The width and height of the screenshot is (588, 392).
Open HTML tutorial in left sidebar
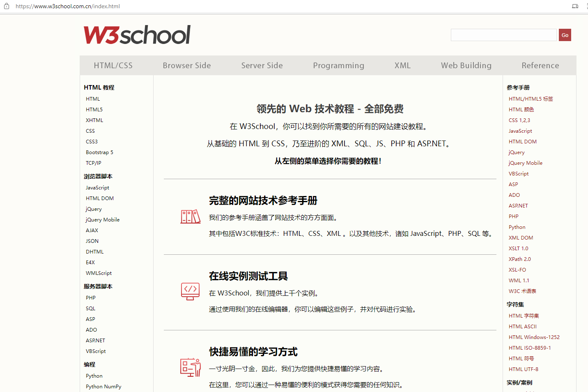(x=93, y=99)
